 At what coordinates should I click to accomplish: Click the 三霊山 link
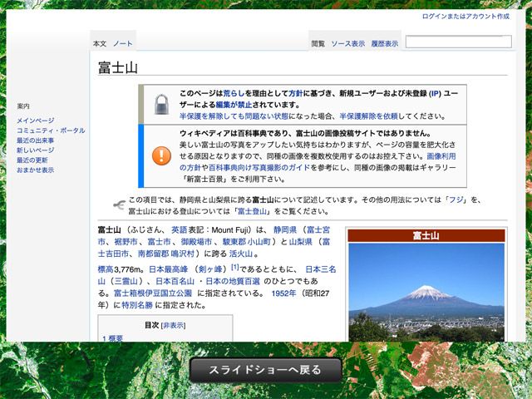click(x=126, y=281)
